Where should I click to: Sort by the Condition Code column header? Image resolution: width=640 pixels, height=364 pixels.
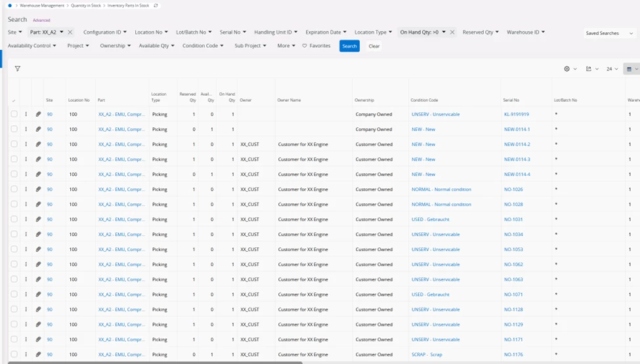[424, 100]
